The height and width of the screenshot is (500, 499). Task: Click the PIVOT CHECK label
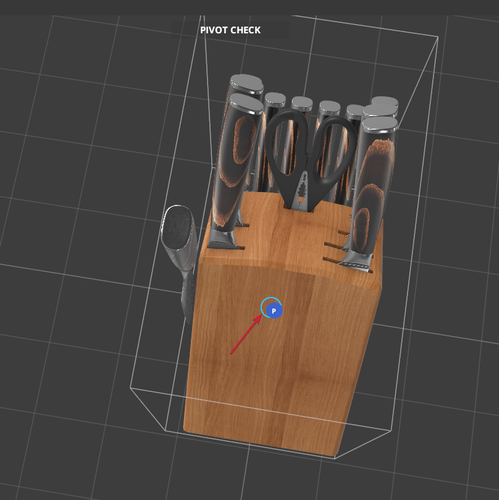click(x=230, y=30)
